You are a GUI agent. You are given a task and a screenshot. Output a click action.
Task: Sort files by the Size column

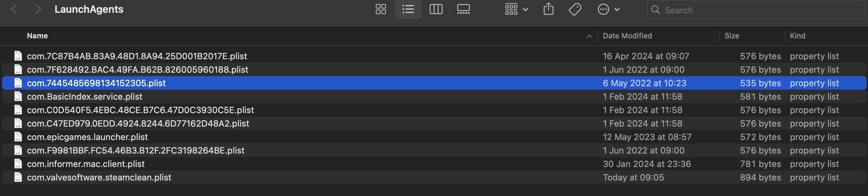732,35
